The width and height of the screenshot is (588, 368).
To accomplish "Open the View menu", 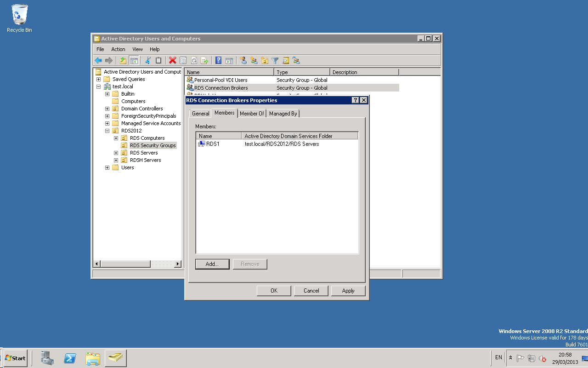I will tap(137, 49).
